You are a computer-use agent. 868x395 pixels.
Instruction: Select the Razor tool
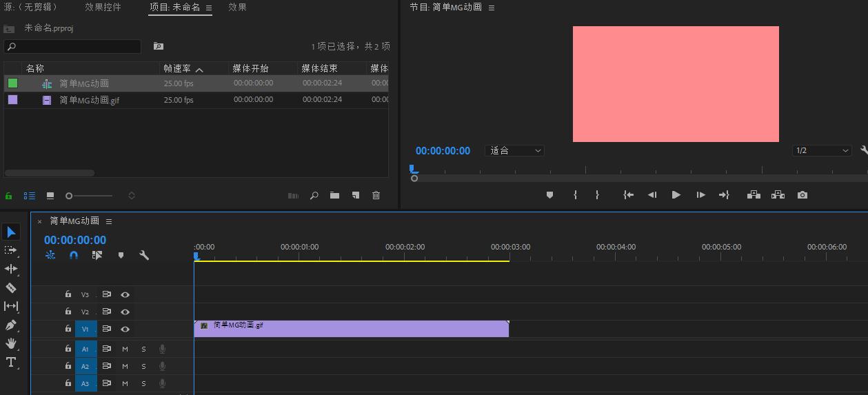tap(11, 287)
